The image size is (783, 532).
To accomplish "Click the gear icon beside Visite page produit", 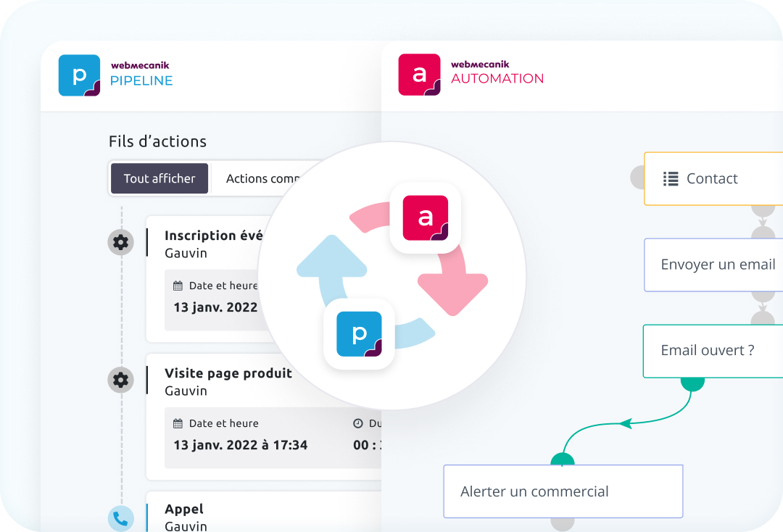I will (x=120, y=380).
